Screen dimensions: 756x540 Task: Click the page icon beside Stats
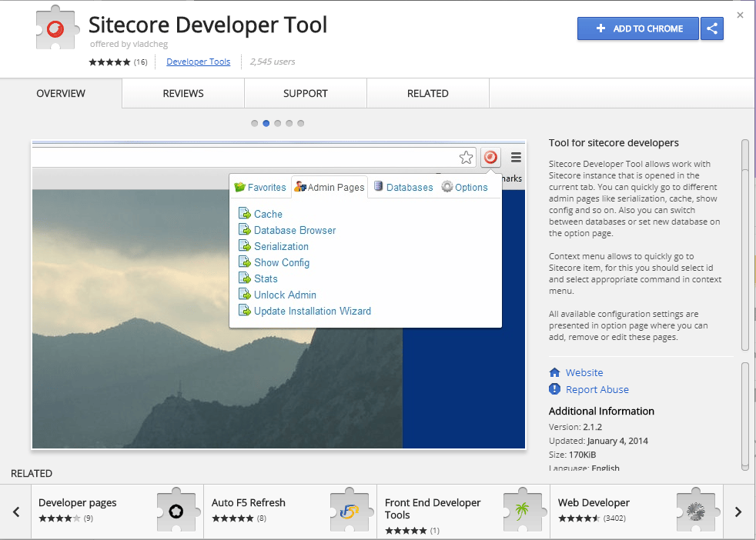coord(245,278)
